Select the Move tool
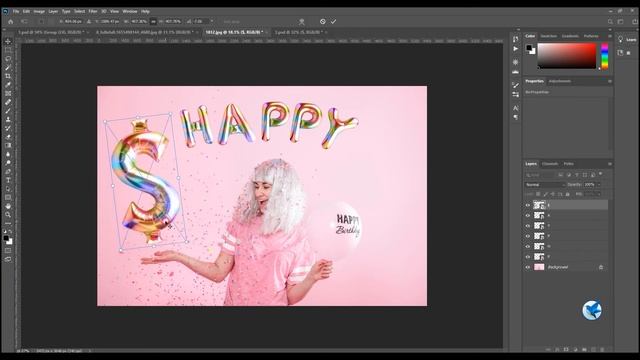Image resolution: width=640 pixels, height=360 pixels. pyautogui.click(x=8, y=42)
